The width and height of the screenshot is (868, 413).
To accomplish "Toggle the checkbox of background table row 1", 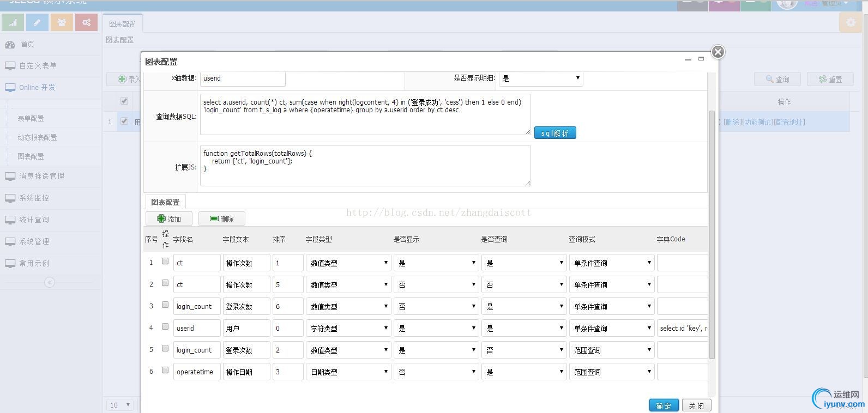I will (x=124, y=122).
